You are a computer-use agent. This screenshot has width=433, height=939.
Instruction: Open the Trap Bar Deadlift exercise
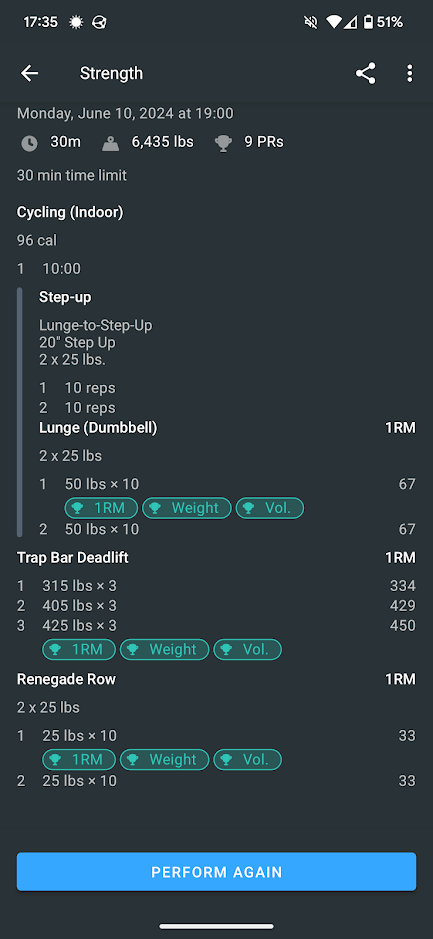[x=72, y=558]
